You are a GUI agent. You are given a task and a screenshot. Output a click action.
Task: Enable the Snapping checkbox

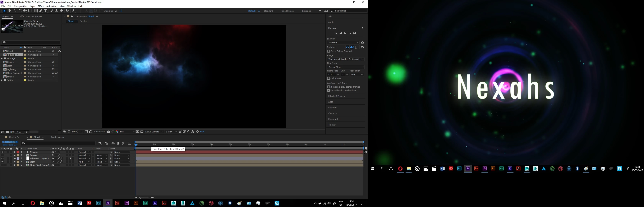click(102, 11)
